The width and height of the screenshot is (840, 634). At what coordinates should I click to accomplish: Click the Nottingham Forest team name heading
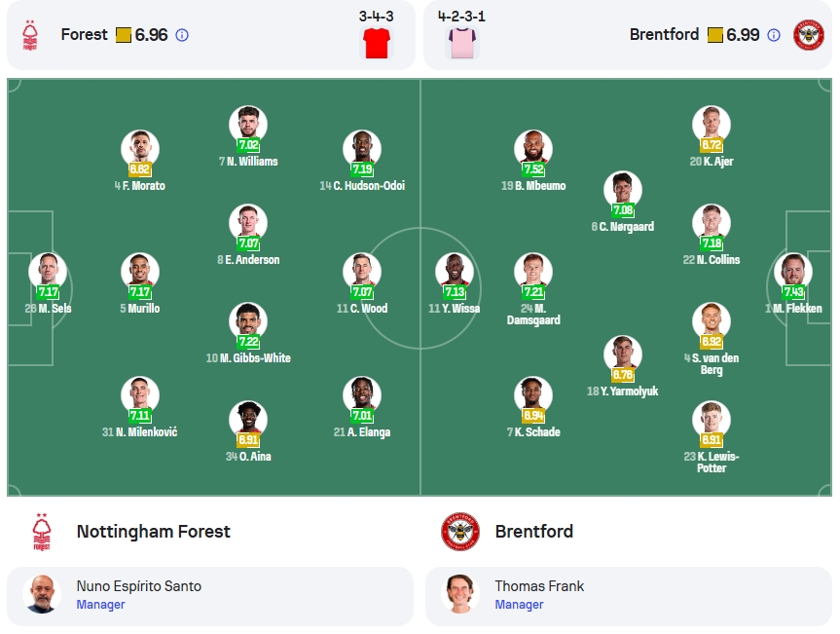(x=153, y=532)
